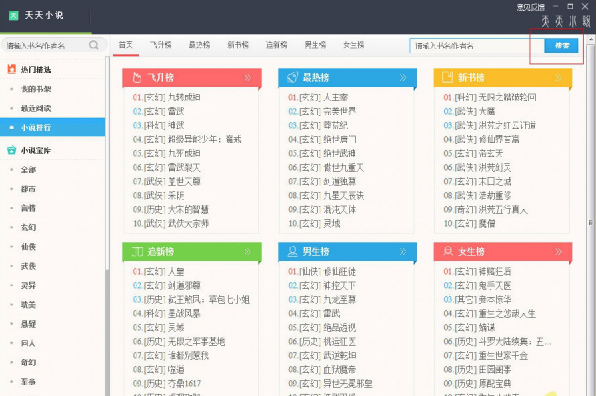Switch to the 首页 tab
The width and height of the screenshot is (596, 396).
tap(125, 45)
